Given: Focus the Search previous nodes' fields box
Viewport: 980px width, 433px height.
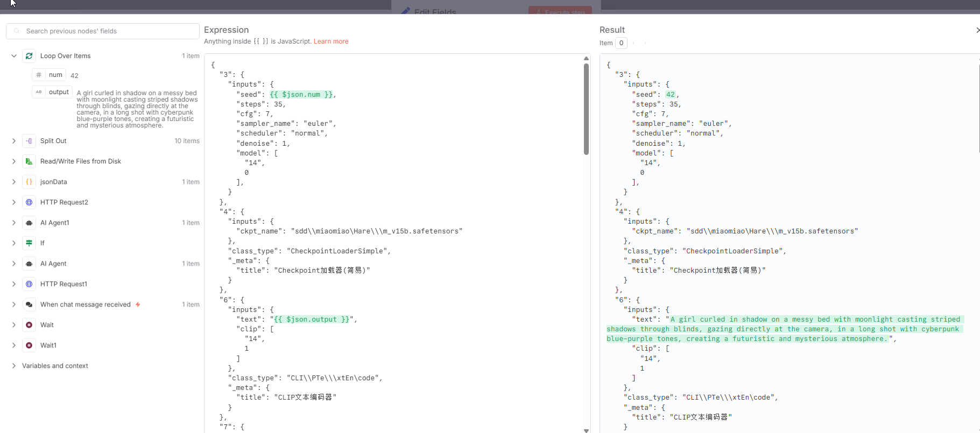Looking at the screenshot, I should (x=103, y=31).
